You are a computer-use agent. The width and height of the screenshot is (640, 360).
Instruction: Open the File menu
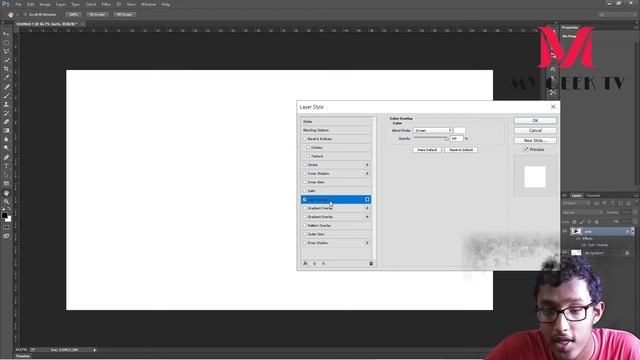click(x=18, y=4)
